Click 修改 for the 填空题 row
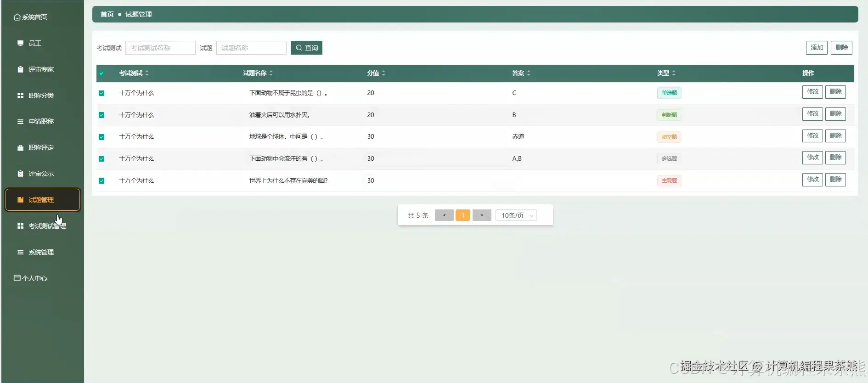This screenshot has width=868, height=383. pyautogui.click(x=812, y=136)
